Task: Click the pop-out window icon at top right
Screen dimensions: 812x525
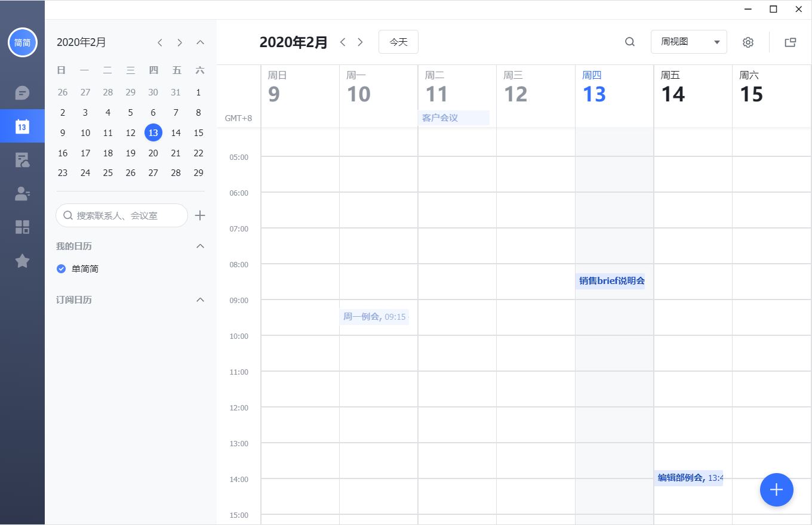Action: coord(791,42)
